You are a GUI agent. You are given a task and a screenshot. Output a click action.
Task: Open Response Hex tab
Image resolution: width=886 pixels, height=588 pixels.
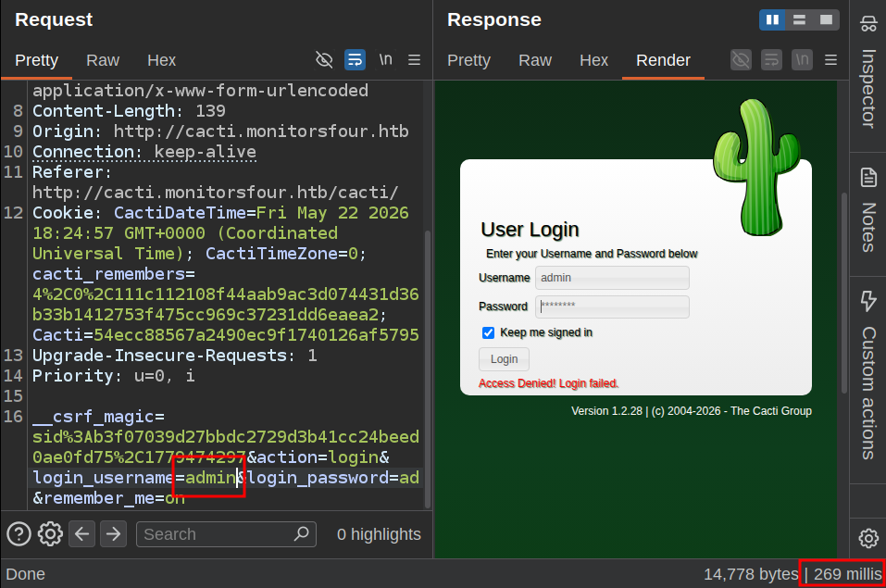coord(593,60)
